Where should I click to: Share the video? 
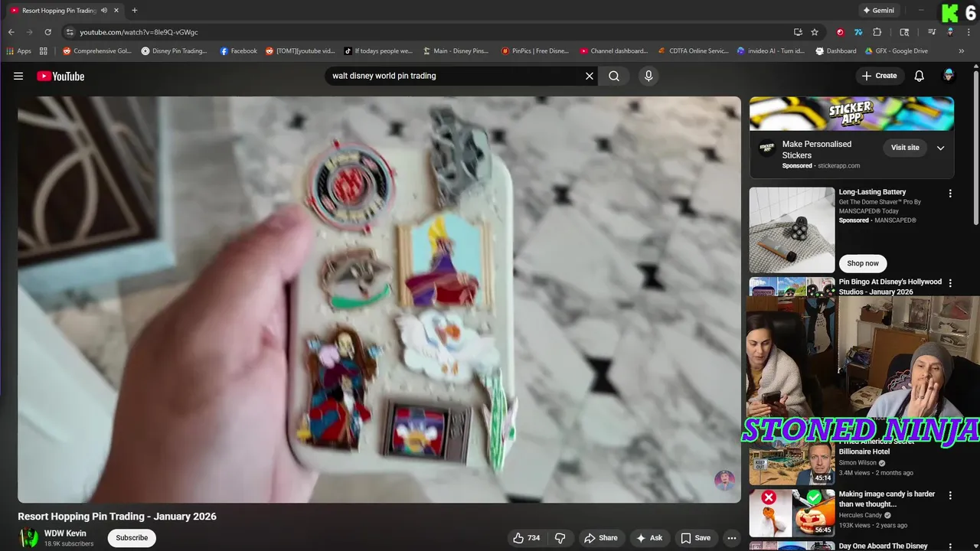coord(601,538)
